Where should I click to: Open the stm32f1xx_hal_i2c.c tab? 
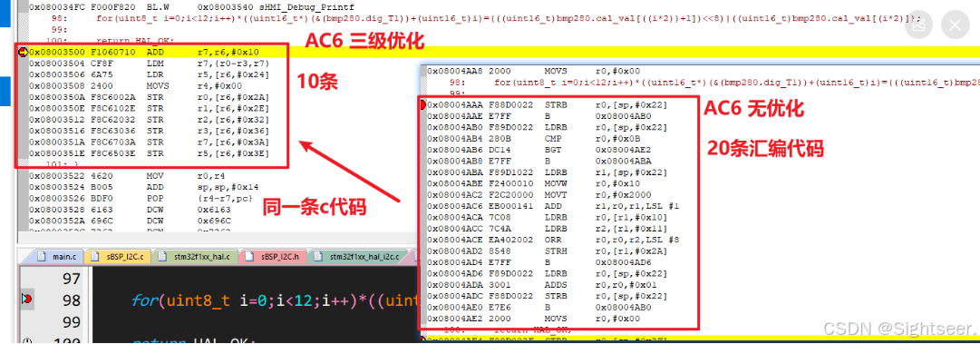pyautogui.click(x=358, y=257)
